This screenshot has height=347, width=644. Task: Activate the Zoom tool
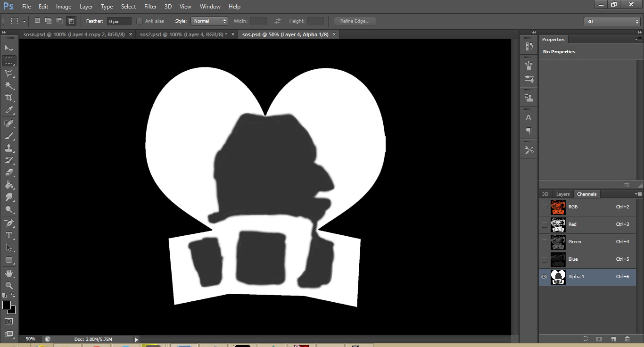coord(9,286)
